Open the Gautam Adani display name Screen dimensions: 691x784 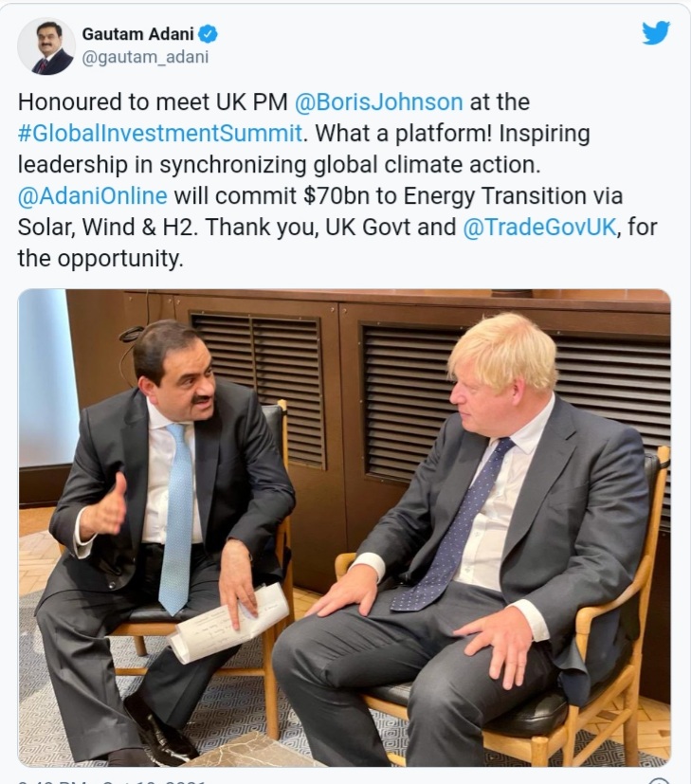click(x=136, y=35)
